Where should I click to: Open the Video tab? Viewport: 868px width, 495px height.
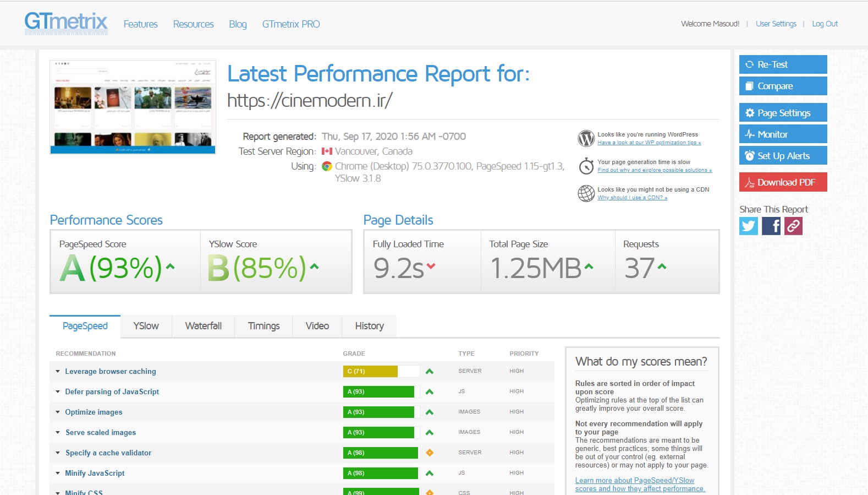(317, 326)
